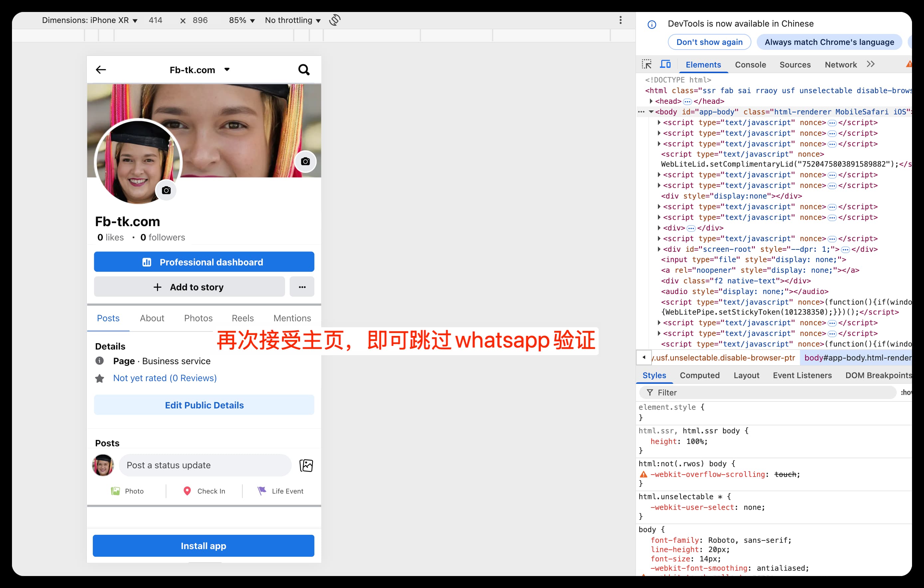Focus the Styles Filter input
This screenshot has width=924, height=588.
767,392
